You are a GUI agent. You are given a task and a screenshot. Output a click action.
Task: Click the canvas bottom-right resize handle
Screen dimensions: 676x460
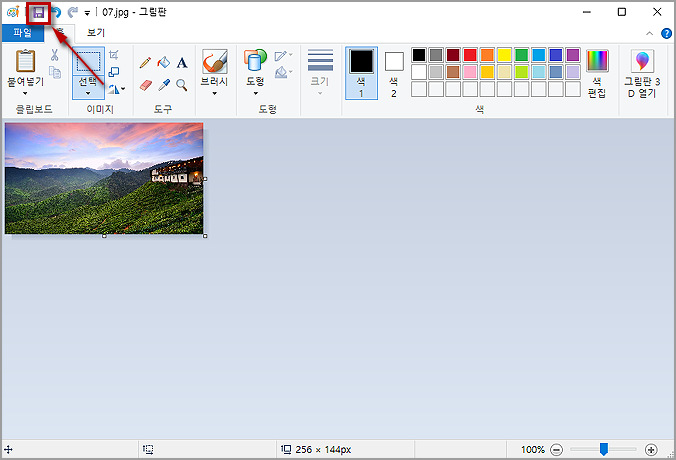205,236
